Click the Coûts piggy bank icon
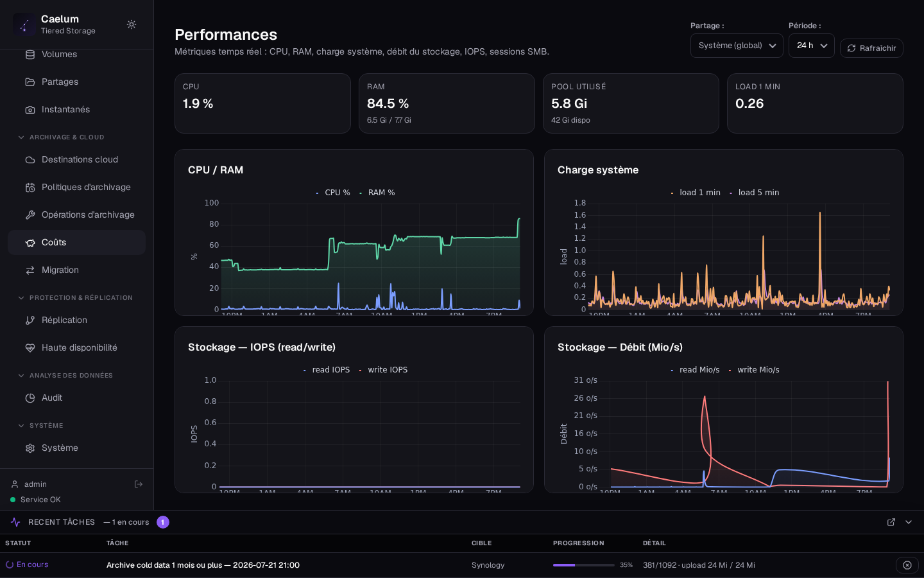The height and width of the screenshot is (578, 924). tap(30, 243)
